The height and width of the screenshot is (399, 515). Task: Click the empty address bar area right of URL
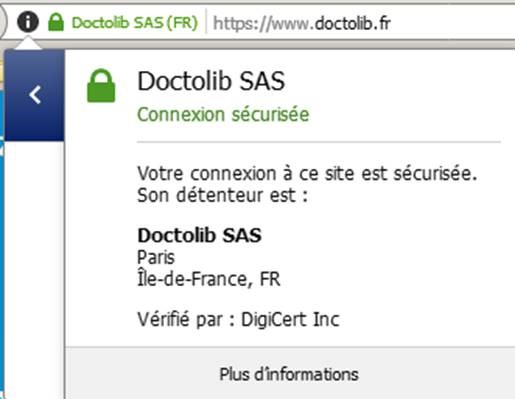tap(453, 23)
